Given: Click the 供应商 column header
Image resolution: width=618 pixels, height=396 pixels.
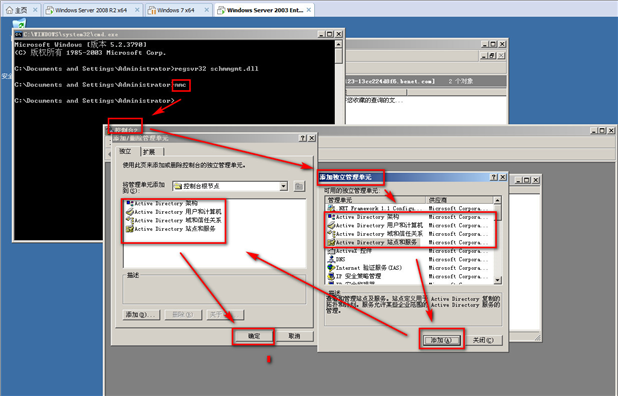Looking at the screenshot, I should pyautogui.click(x=460, y=200).
